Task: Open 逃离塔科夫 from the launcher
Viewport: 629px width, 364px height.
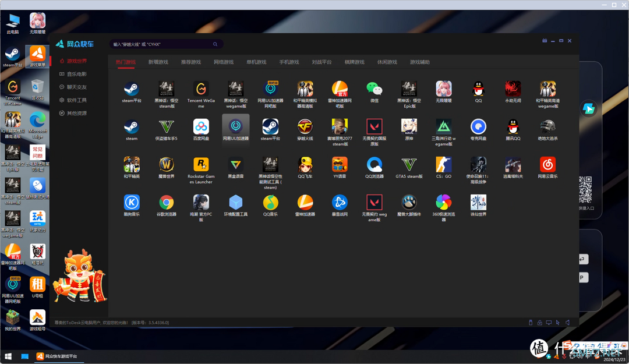Action: click(x=513, y=165)
